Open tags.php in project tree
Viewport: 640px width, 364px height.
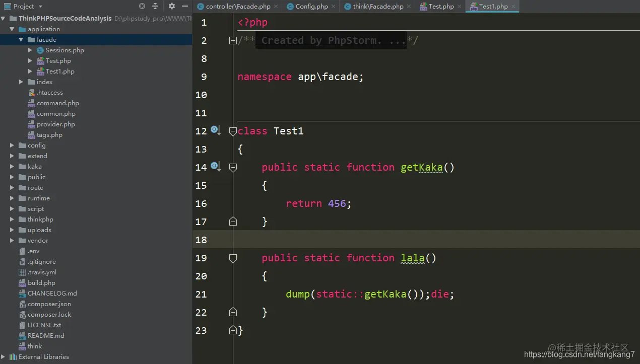(x=49, y=135)
